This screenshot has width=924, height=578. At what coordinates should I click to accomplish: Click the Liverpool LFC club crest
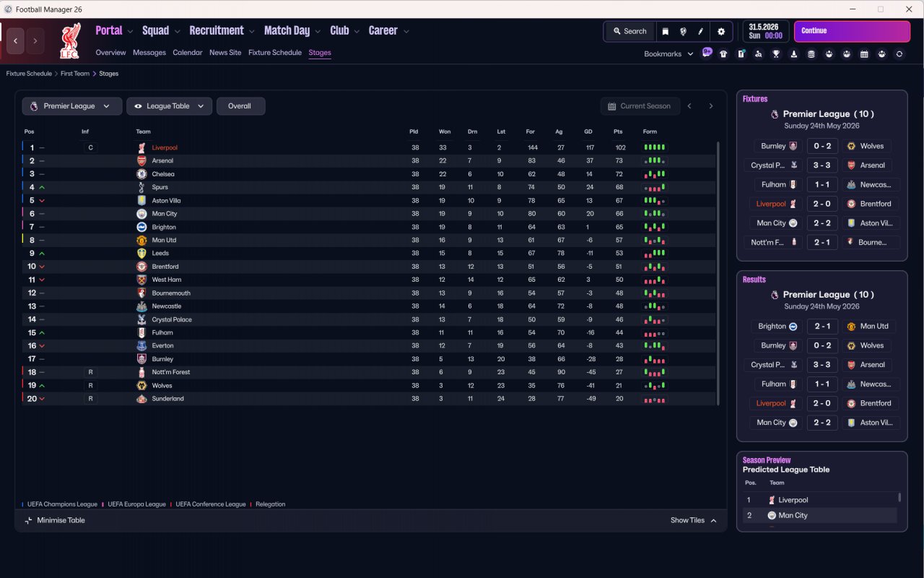pos(70,40)
